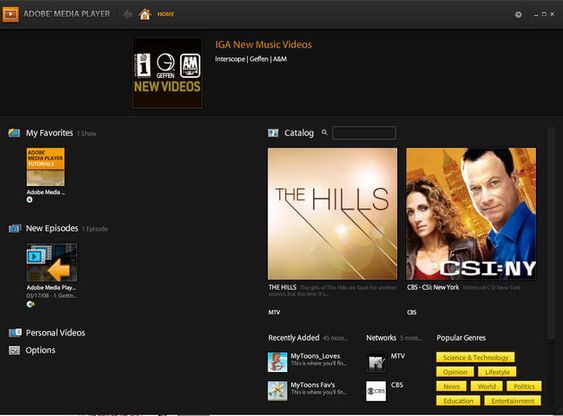Expand the Networks '5 more' list

[411, 338]
